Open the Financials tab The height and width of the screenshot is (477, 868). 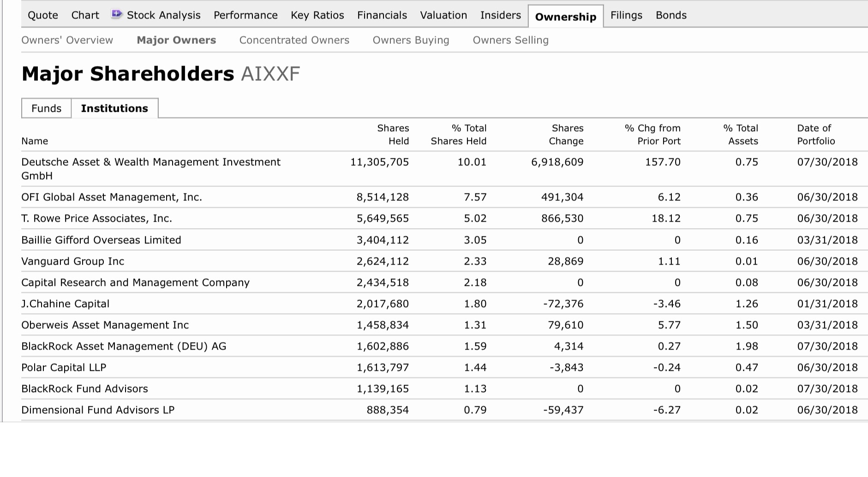click(382, 15)
